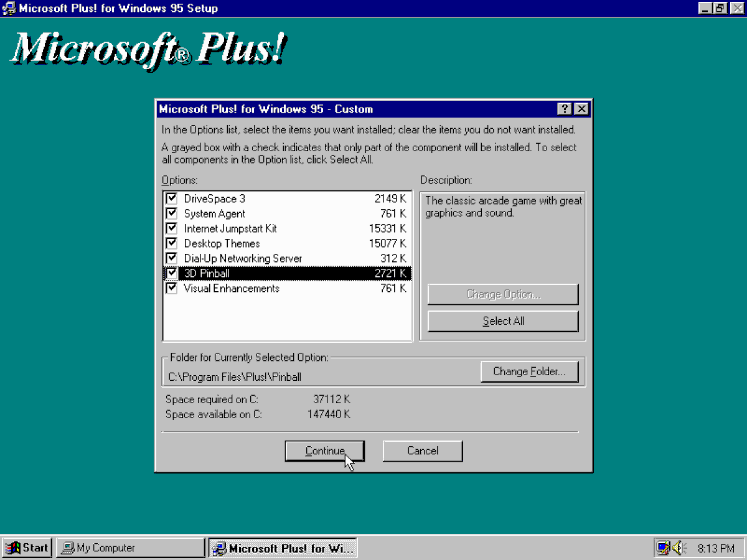Select the System Agent list row label
The width and height of the screenshot is (747, 560).
215,214
